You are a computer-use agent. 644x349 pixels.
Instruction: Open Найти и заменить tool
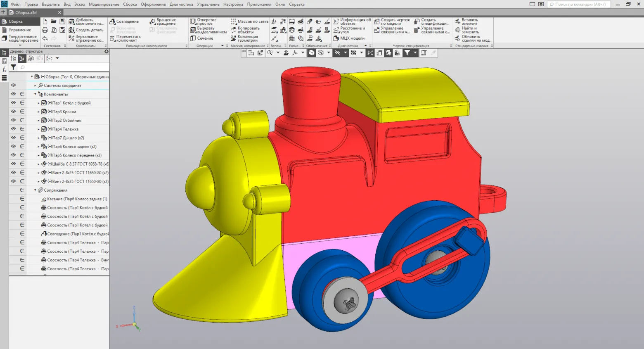point(467,30)
